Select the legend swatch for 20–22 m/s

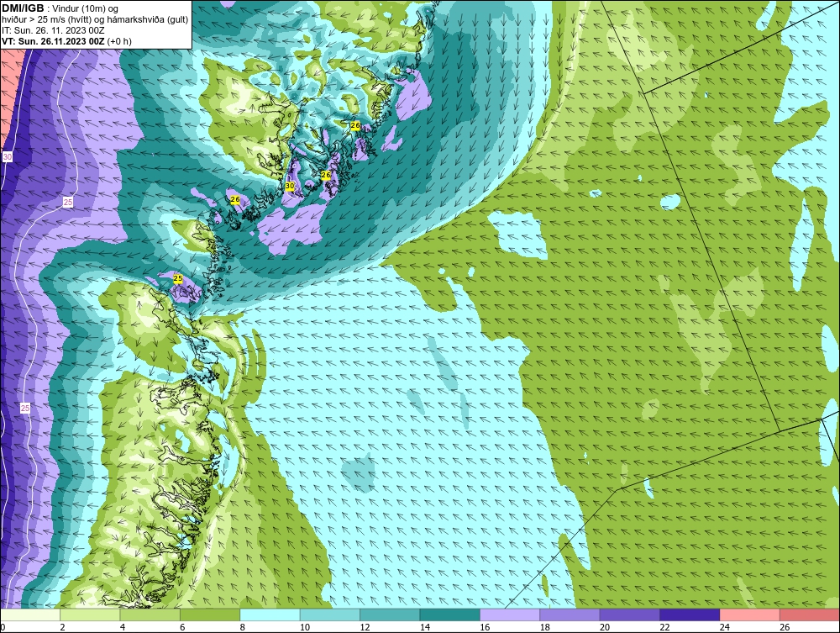[x=630, y=615]
